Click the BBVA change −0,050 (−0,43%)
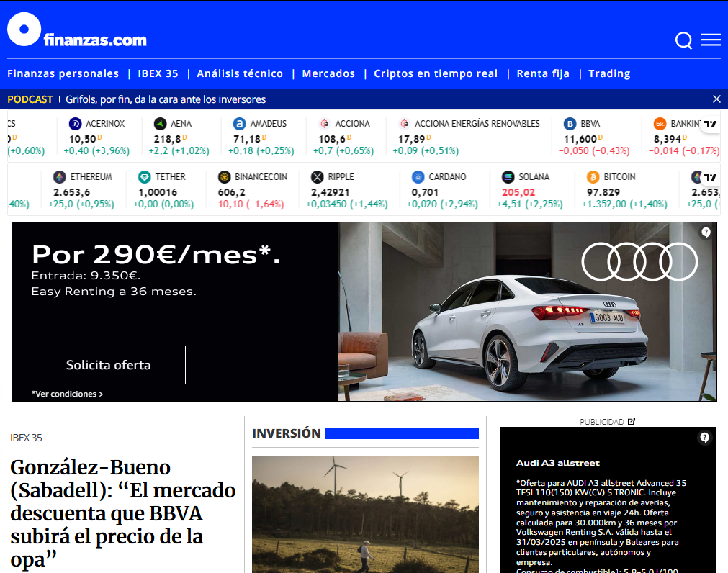 (594, 150)
